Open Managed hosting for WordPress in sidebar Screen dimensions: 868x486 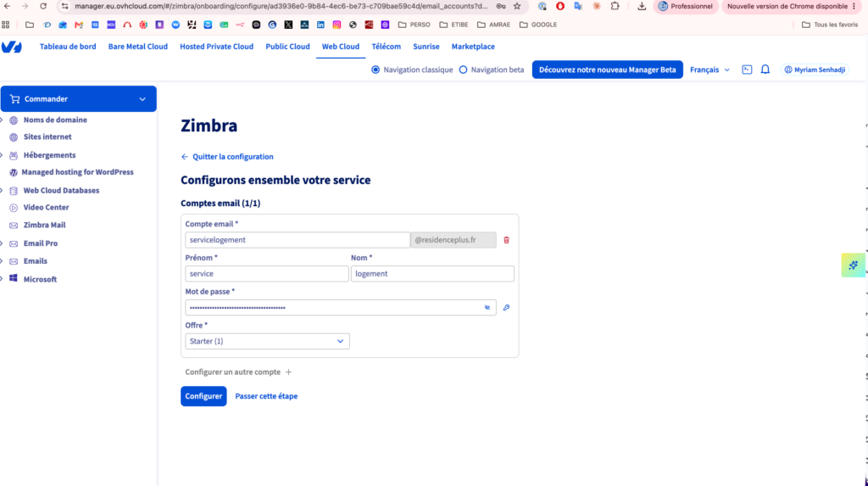point(77,172)
